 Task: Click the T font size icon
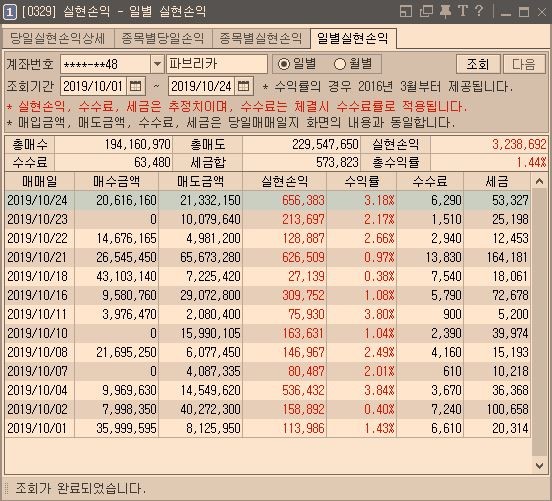point(463,11)
